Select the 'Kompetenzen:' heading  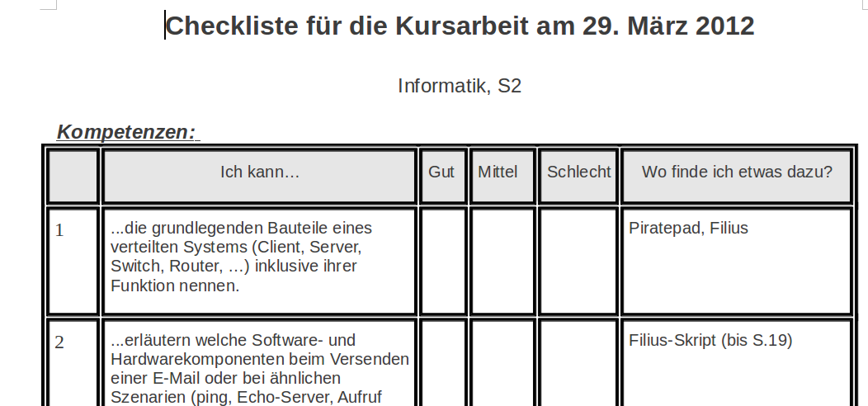pos(127,132)
